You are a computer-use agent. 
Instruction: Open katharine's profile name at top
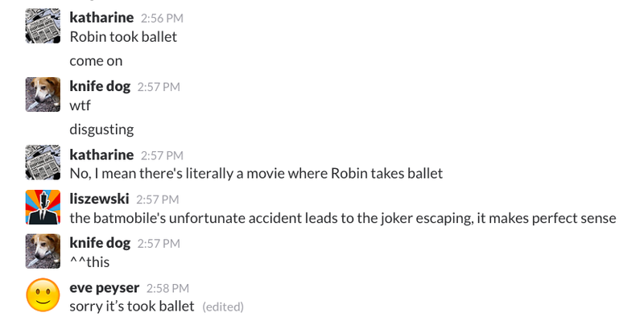tap(101, 18)
